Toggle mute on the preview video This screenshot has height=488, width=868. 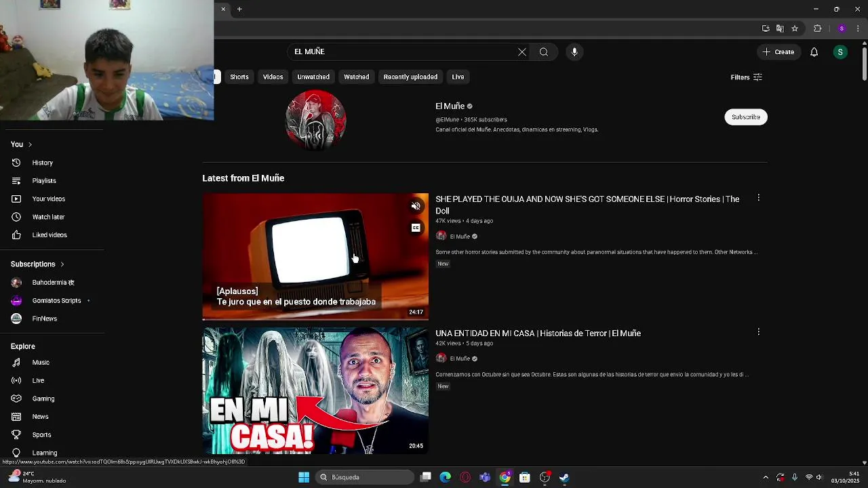pos(416,206)
